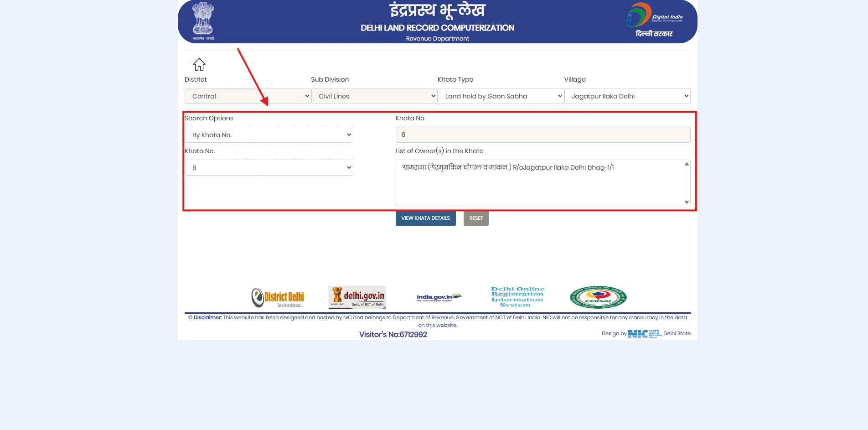Viewport: 868px width, 430px height.
Task: Open the Sub Division dropdown showing Civil Lines
Action: click(374, 96)
